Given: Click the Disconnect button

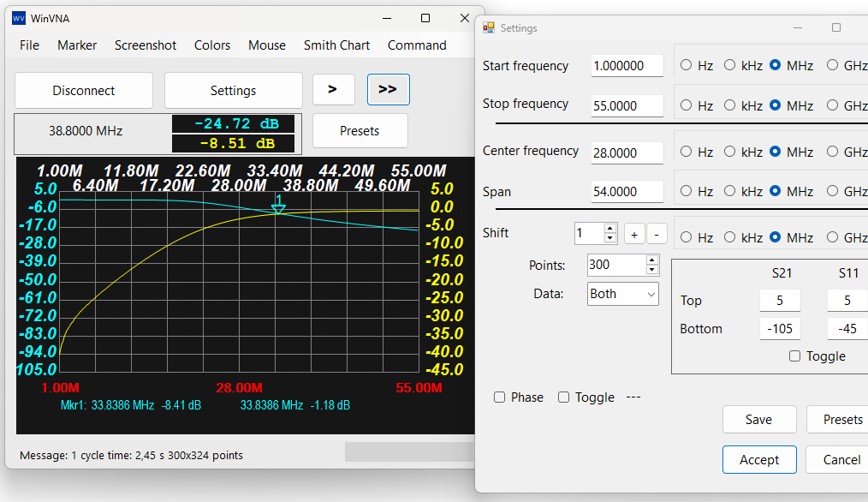Looking at the screenshot, I should pyautogui.click(x=83, y=90).
